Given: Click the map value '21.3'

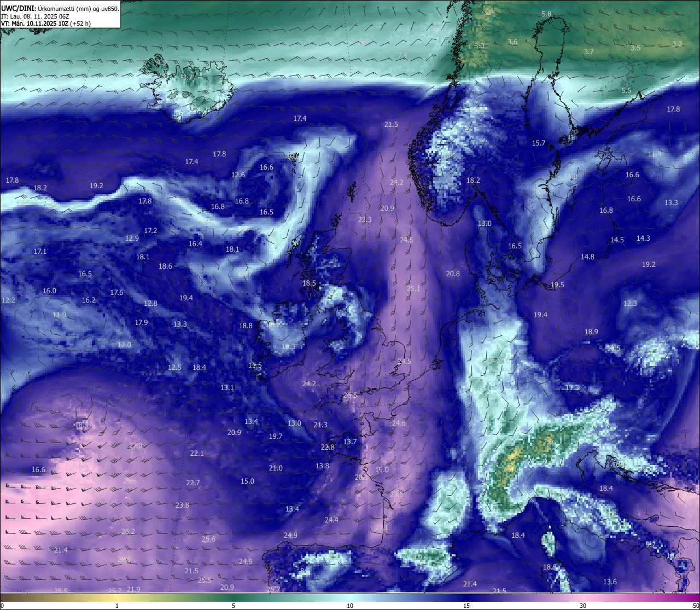Looking at the screenshot, I should 320,425.
